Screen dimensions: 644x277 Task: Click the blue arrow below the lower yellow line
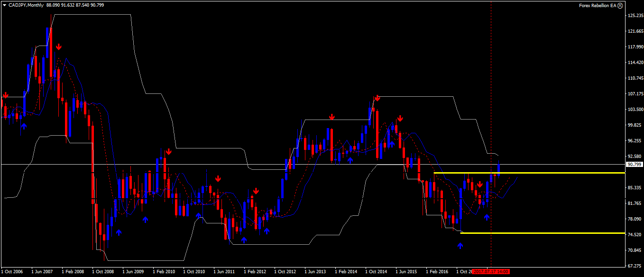pos(460,246)
